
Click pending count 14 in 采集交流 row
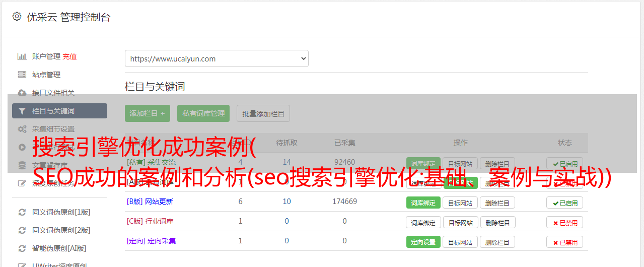[287, 162]
